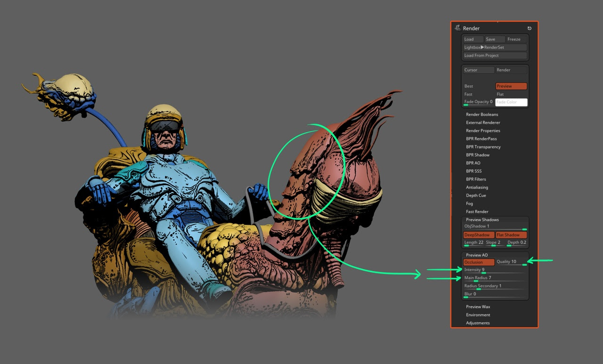Select Preview render mode

pos(511,86)
